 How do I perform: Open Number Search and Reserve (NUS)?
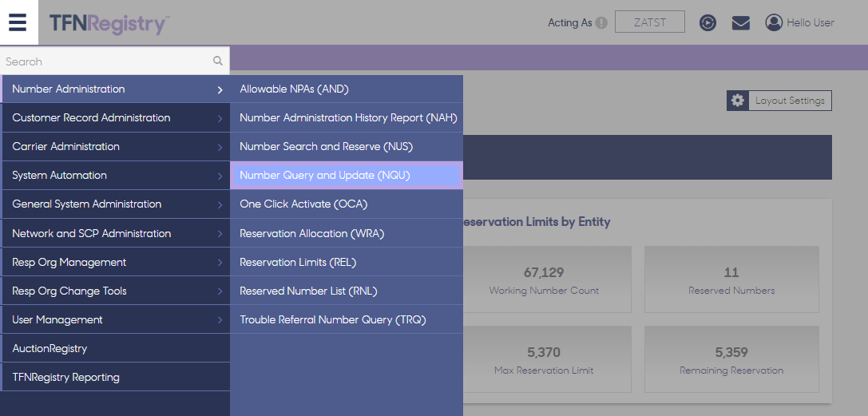pos(347,147)
